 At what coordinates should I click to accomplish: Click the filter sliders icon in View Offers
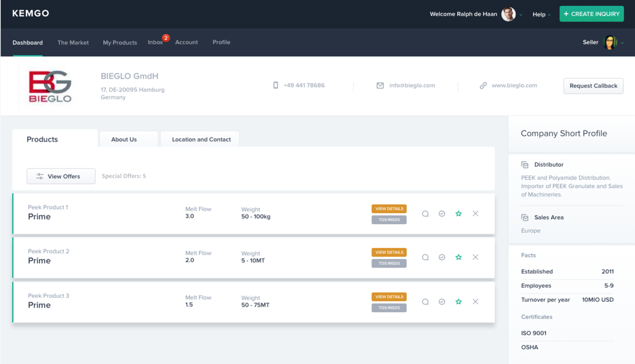[x=40, y=176]
